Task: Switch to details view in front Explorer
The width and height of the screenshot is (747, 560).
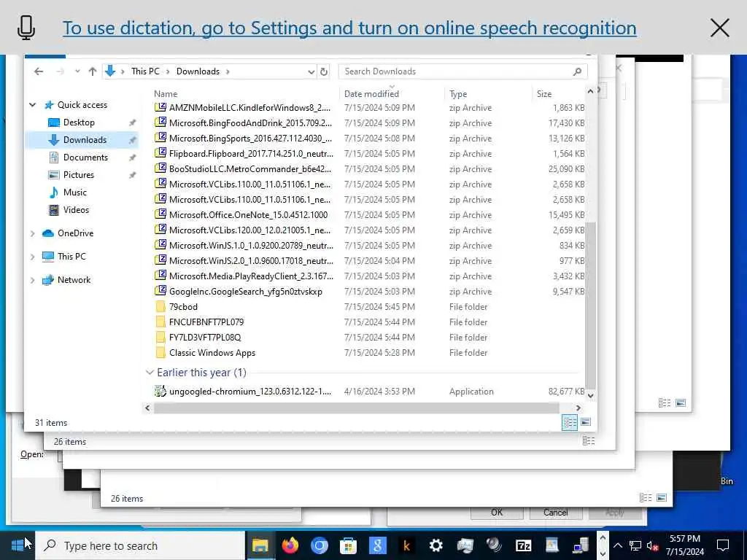Action: click(569, 422)
